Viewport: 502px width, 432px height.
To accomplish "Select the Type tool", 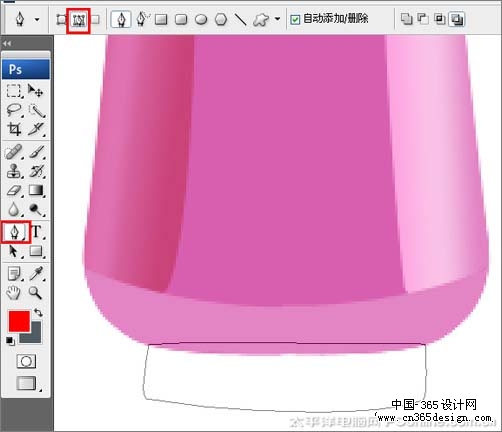I will [x=37, y=232].
